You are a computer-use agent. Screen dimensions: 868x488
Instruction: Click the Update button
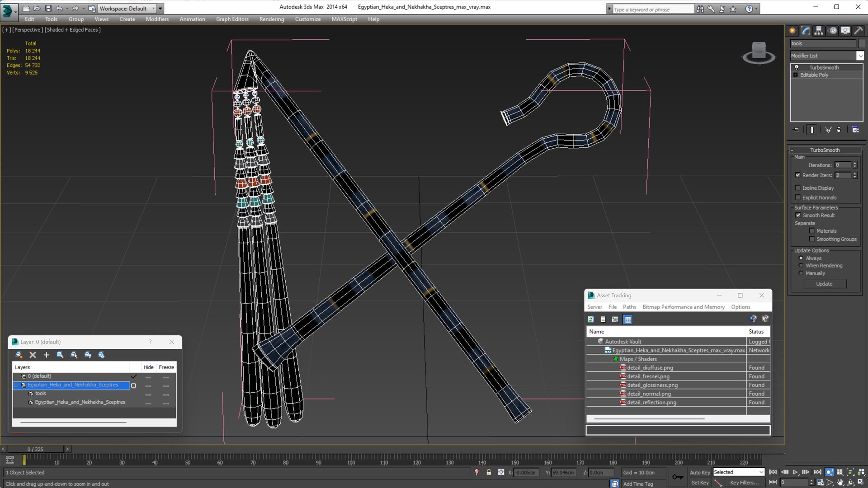[x=824, y=284]
